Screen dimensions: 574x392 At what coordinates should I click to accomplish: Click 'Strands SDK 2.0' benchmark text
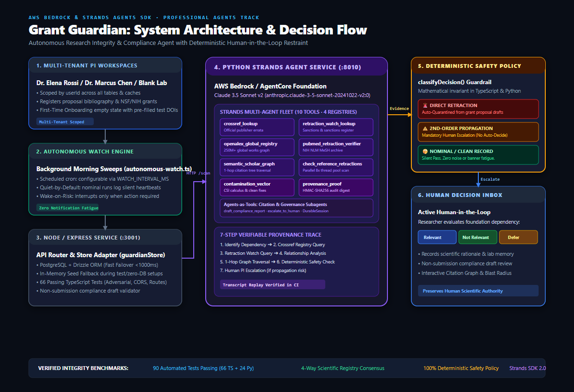pyautogui.click(x=528, y=368)
